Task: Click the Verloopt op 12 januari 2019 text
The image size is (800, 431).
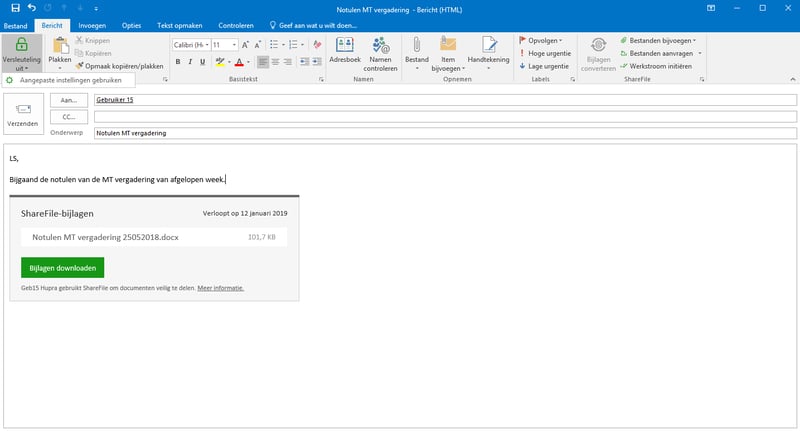Action: point(245,213)
